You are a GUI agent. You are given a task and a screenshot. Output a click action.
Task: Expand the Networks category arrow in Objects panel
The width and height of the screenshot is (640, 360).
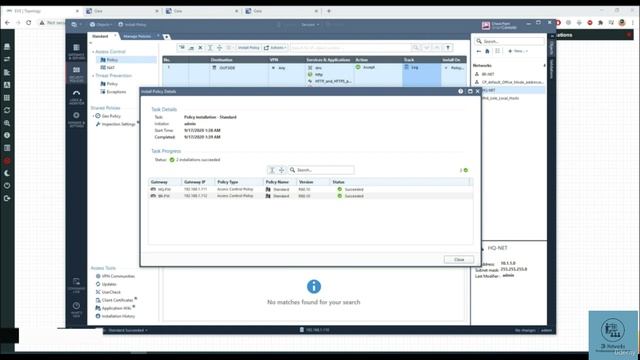(544, 66)
